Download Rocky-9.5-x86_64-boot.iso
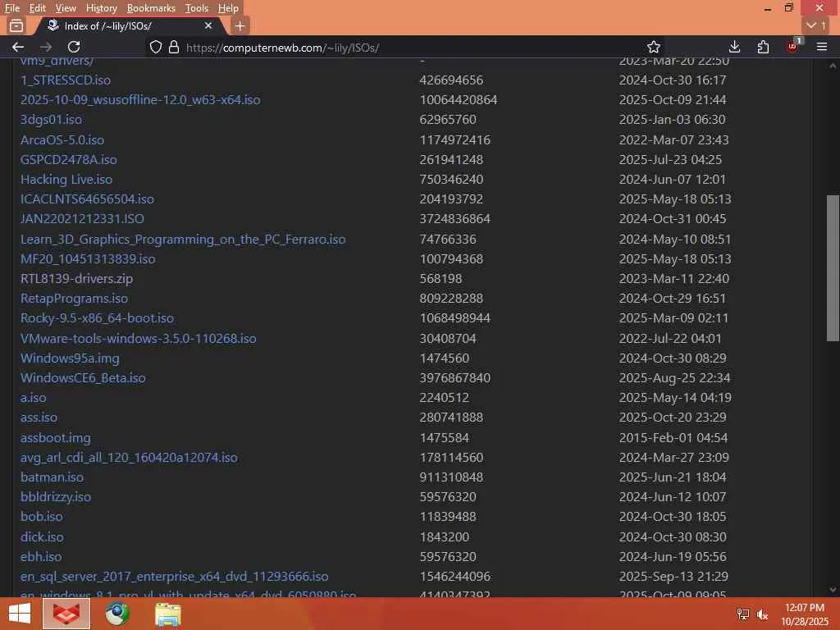 (x=97, y=318)
